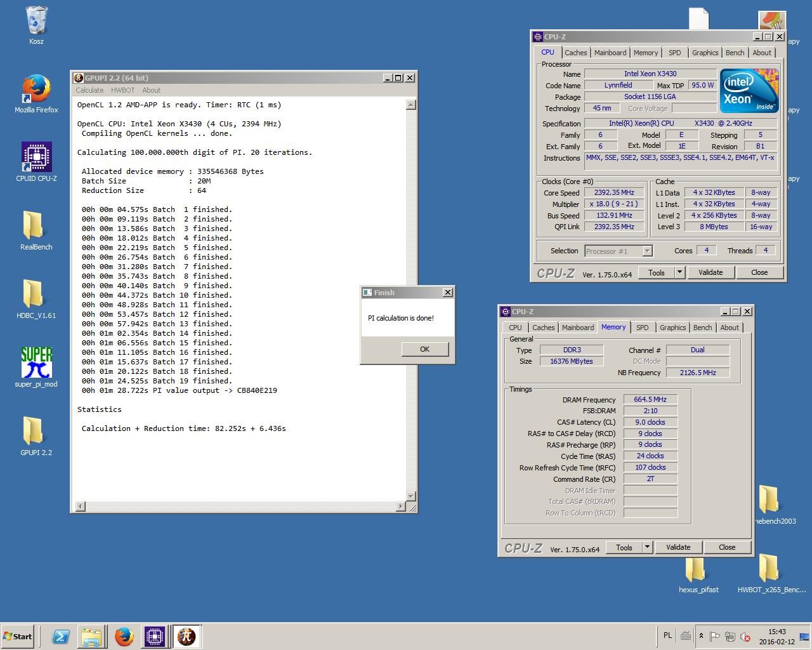
Task: Click the PL language indicator
Action: [667, 635]
